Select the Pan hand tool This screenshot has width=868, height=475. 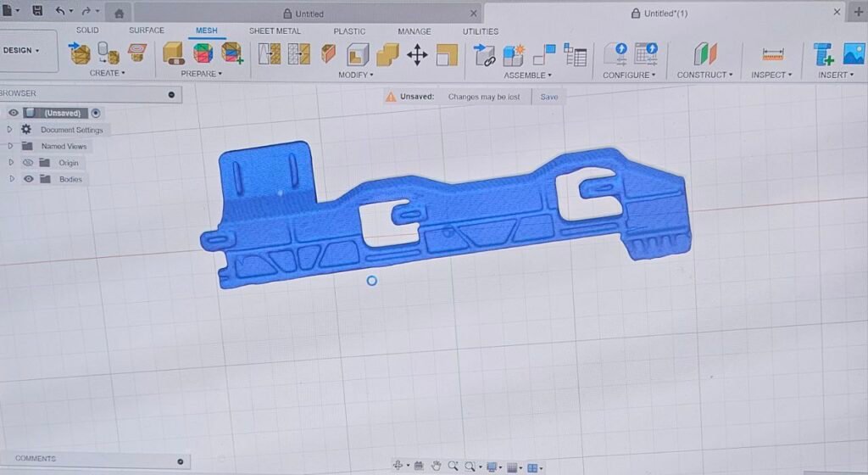coord(436,467)
